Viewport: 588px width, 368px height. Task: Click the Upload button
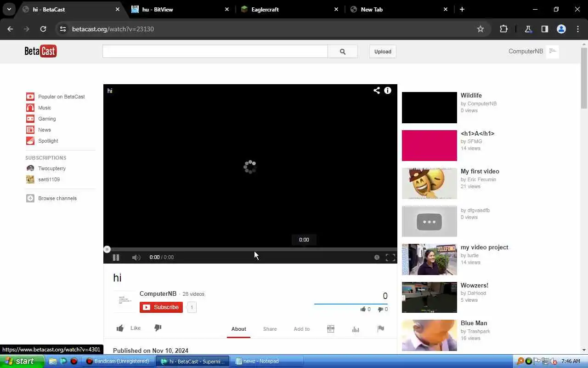pos(383,52)
